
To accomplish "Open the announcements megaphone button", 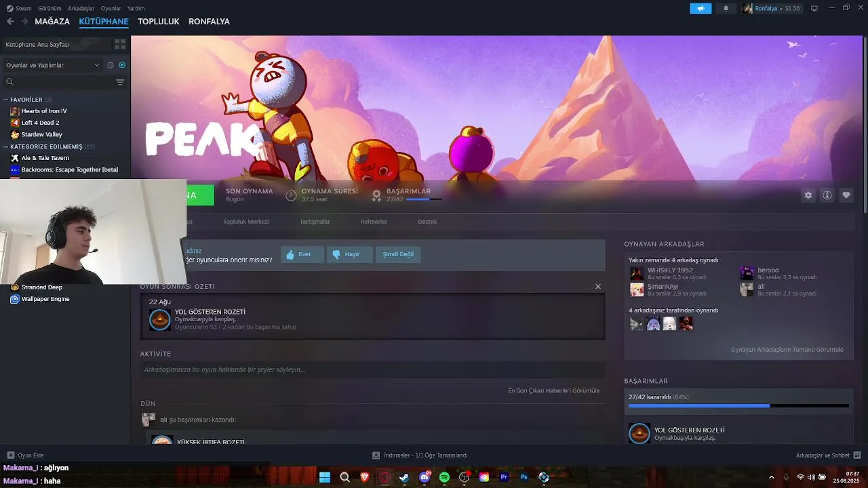I will 701,8.
